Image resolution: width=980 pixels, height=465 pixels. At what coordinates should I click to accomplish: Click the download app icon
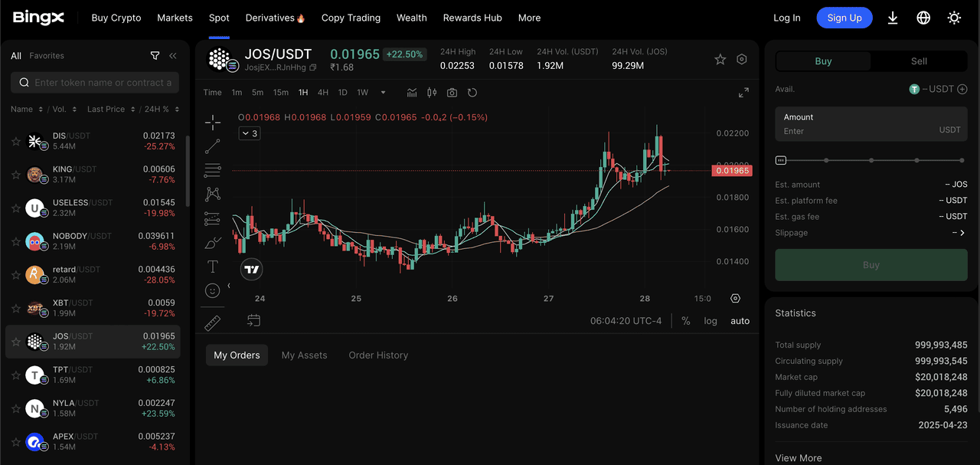point(893,18)
